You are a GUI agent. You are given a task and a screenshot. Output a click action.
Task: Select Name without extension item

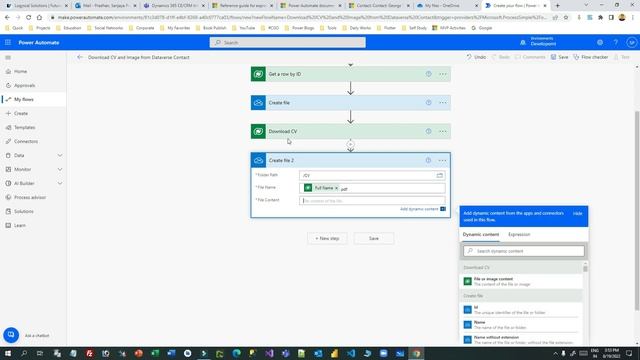point(521,340)
